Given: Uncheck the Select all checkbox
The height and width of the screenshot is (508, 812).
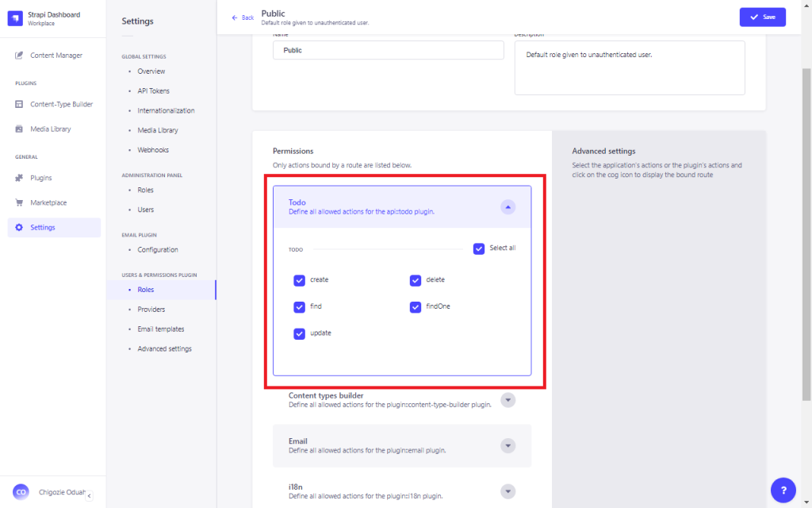Looking at the screenshot, I should 479,248.
